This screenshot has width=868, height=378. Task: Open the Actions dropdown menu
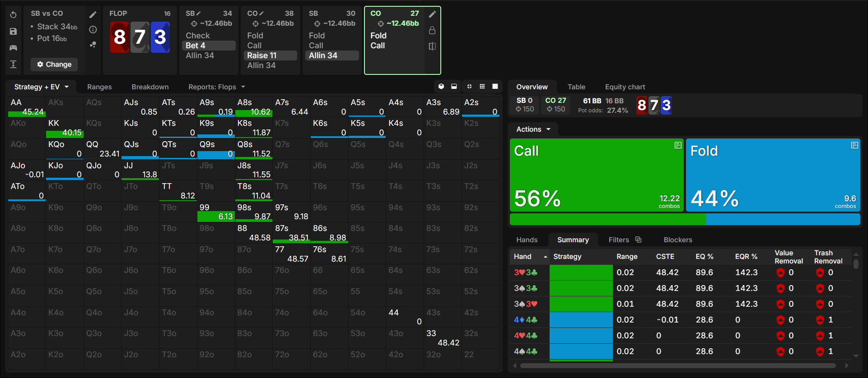tap(533, 129)
